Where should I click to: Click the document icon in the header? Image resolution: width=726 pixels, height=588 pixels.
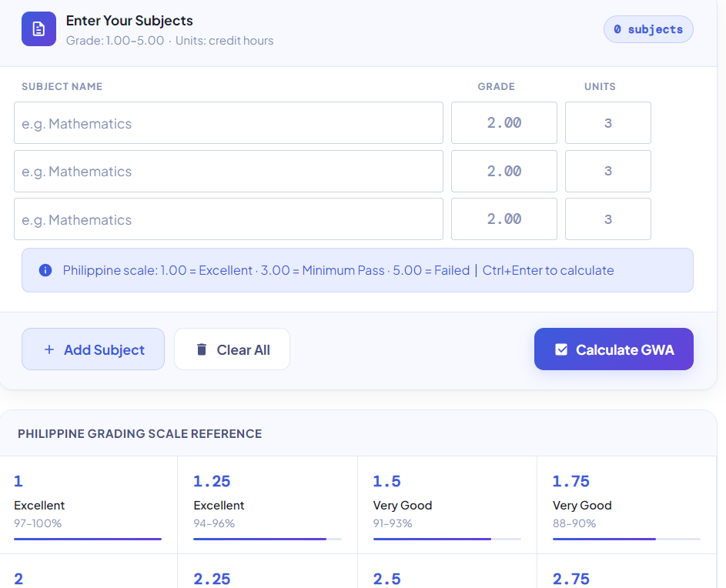(x=38, y=28)
